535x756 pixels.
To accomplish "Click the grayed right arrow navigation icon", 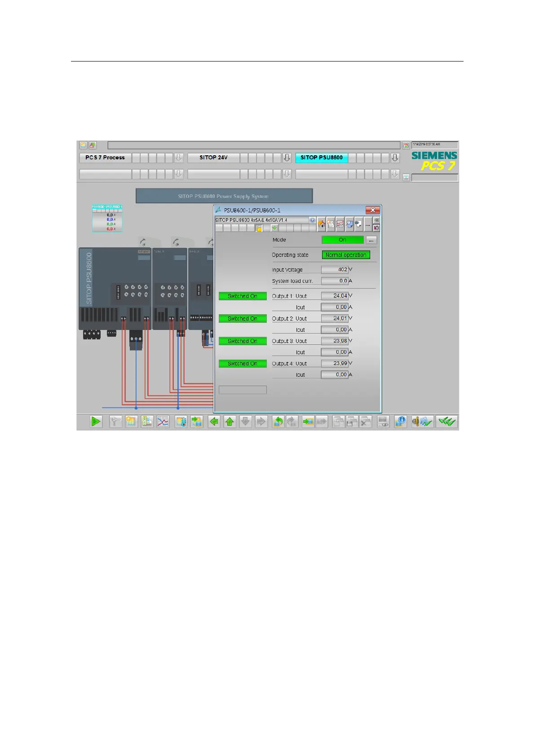I will pyautogui.click(x=261, y=422).
